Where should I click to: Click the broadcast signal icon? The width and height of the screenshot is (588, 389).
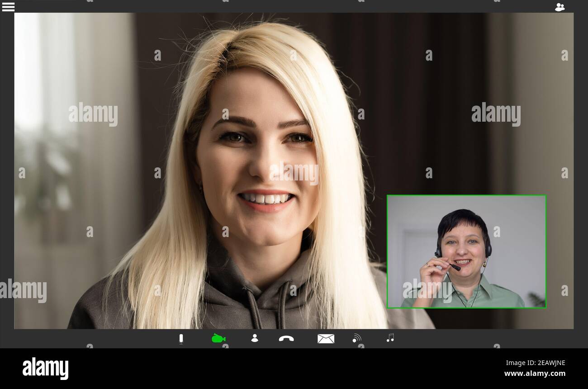click(356, 338)
